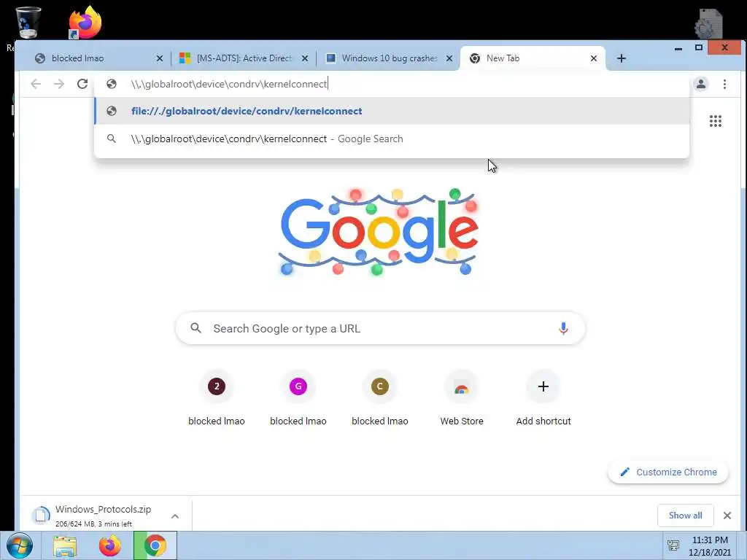Switch to the MS-ADTS Active Directory tab
Screen dimensions: 747x560
[x=243, y=58]
